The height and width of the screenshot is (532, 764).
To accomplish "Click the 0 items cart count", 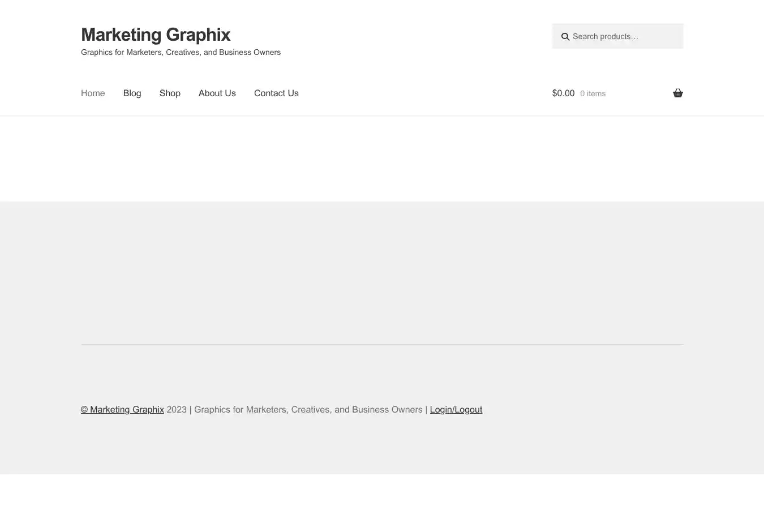I will pyautogui.click(x=593, y=94).
